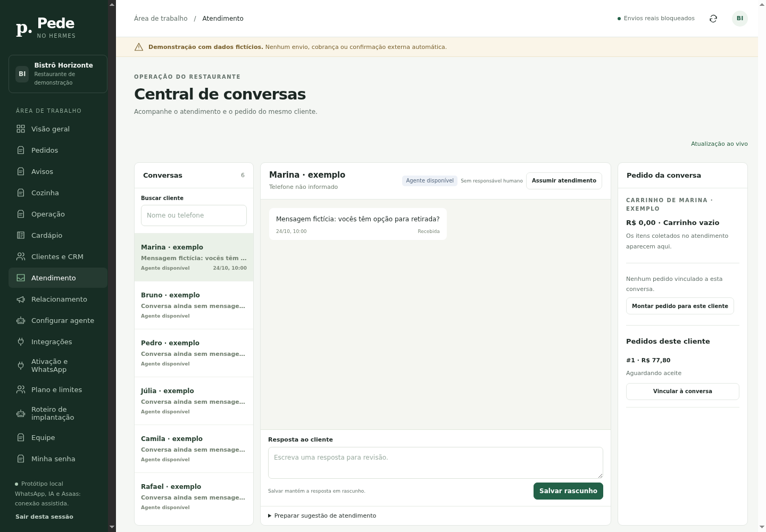Go to Cardápio in the sidebar

pos(58,235)
